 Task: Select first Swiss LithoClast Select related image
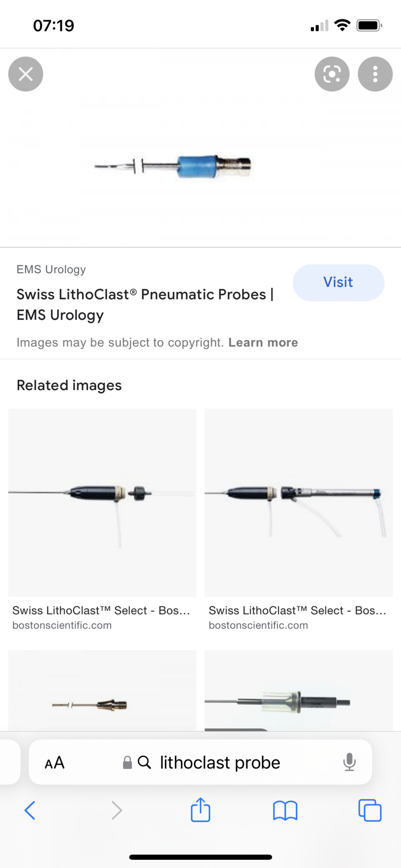102,502
